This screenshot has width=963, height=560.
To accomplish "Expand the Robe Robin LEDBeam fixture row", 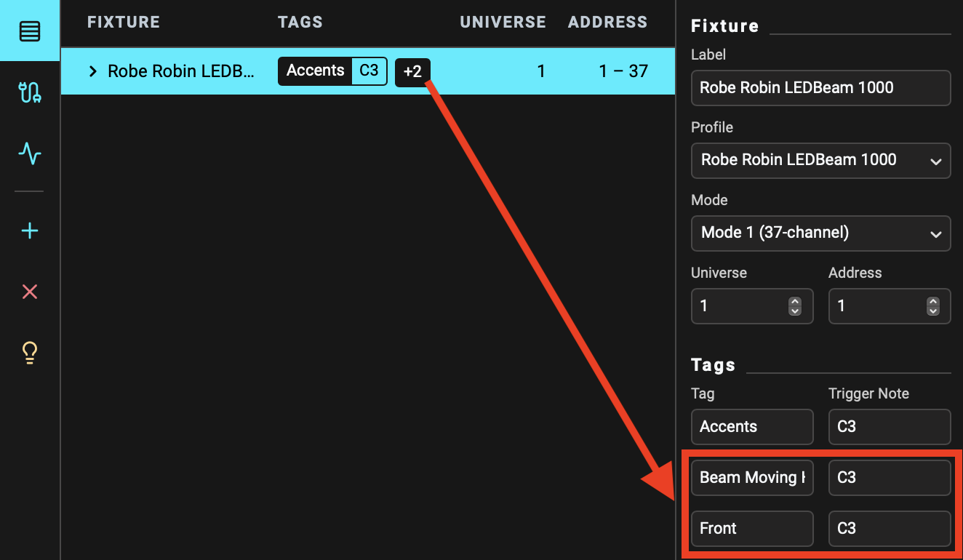I will (x=92, y=71).
